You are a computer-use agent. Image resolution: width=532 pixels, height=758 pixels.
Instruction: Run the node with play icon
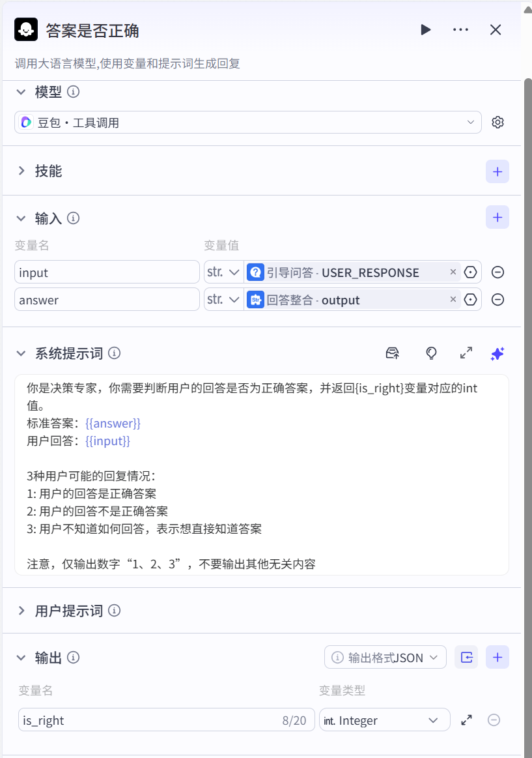coord(425,30)
